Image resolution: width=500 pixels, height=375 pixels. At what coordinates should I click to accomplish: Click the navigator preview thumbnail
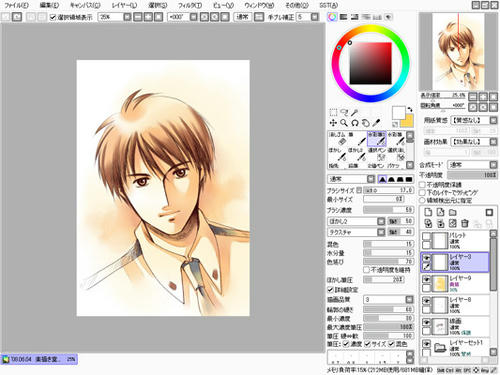(x=458, y=52)
